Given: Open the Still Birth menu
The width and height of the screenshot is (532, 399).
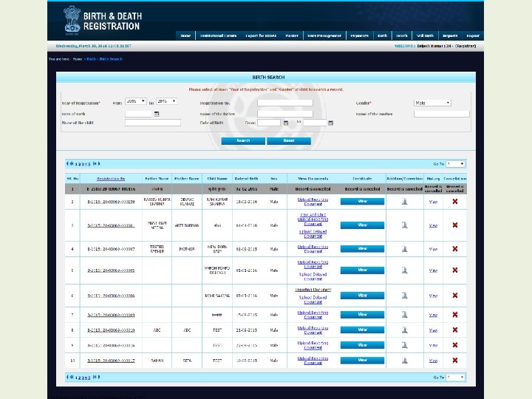Looking at the screenshot, I should click(x=425, y=35).
